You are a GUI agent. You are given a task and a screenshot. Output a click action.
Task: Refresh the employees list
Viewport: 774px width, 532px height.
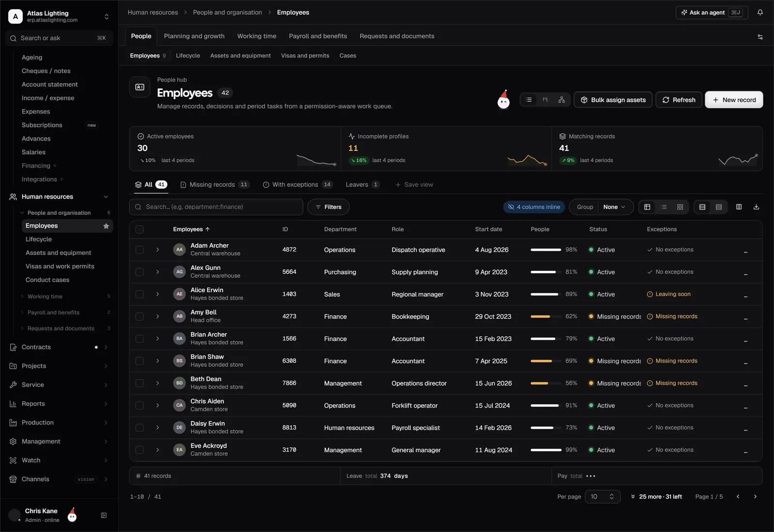[x=679, y=100]
